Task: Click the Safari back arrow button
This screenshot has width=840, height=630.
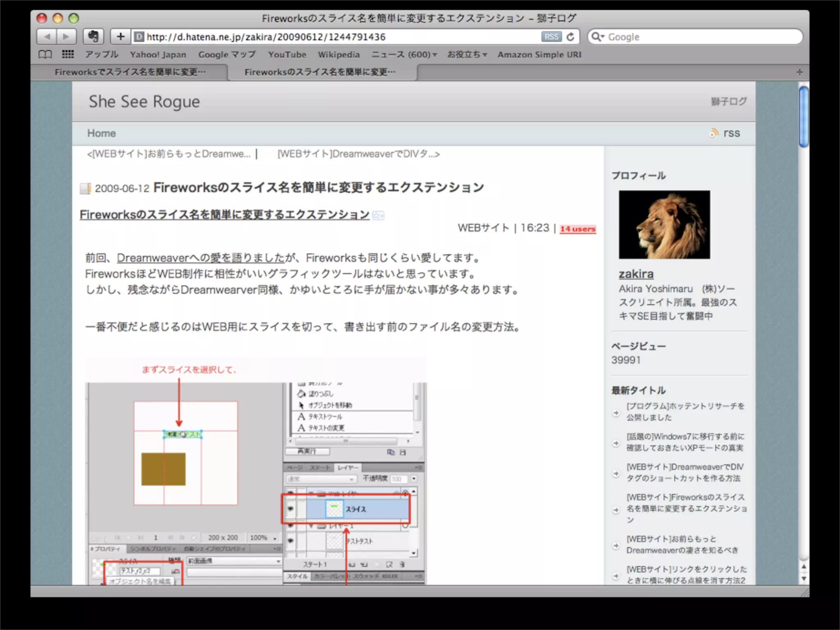Action: click(47, 37)
